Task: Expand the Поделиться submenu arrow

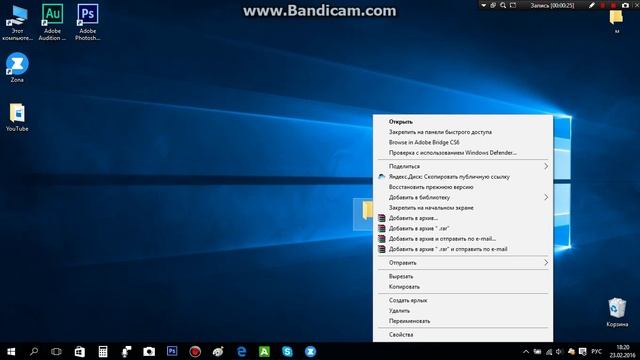Action: 546,166
